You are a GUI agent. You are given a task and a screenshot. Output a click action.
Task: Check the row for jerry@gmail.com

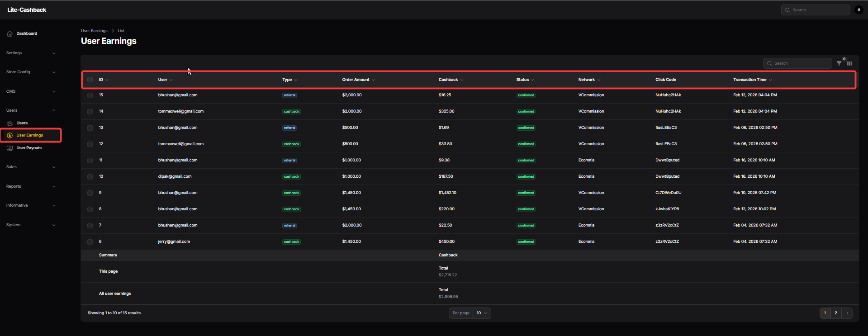[x=90, y=242]
